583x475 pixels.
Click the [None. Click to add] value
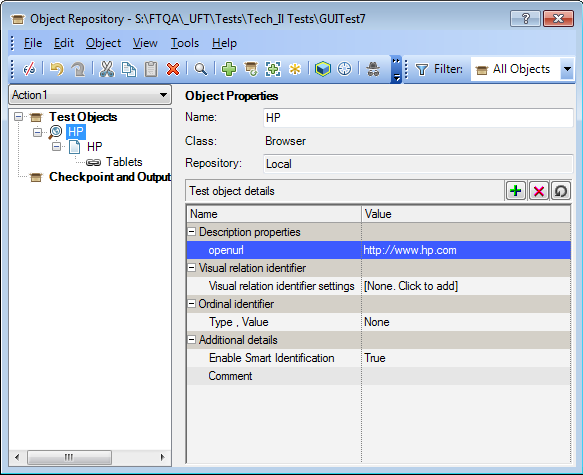[411, 286]
